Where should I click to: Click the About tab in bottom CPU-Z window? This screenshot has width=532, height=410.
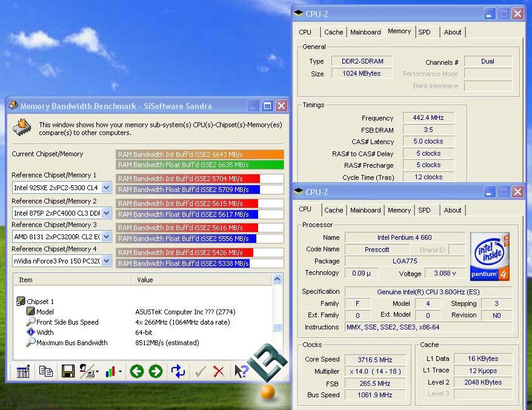click(452, 210)
